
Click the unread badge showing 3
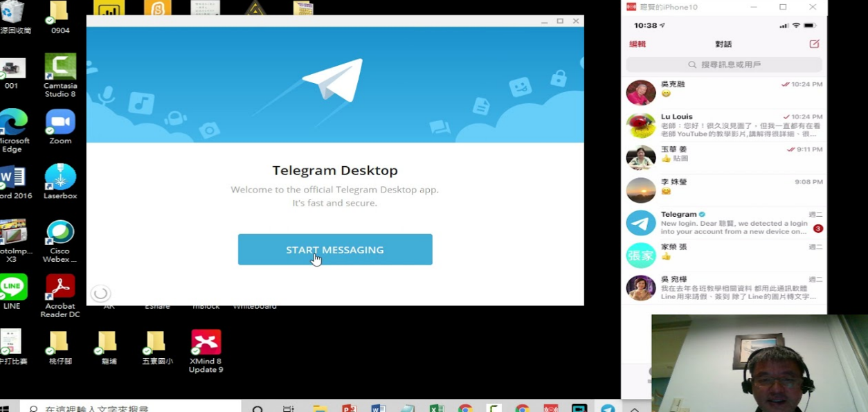(817, 229)
